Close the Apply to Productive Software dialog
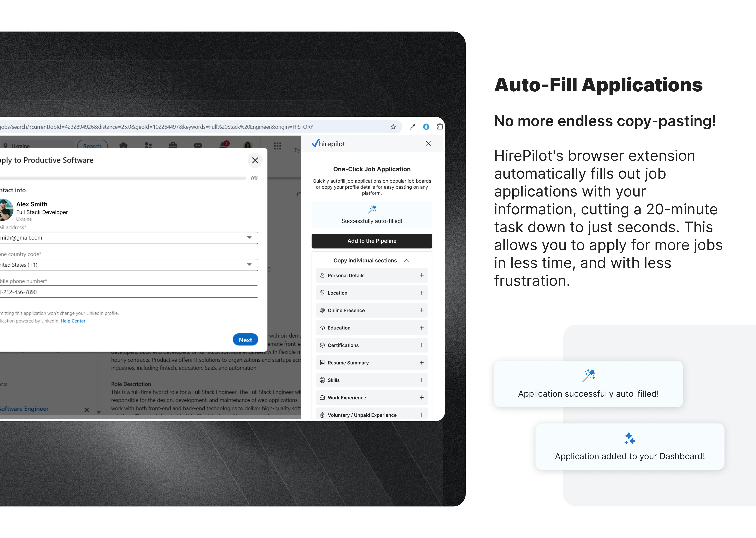The height and width of the screenshot is (538, 756). pos(255,160)
